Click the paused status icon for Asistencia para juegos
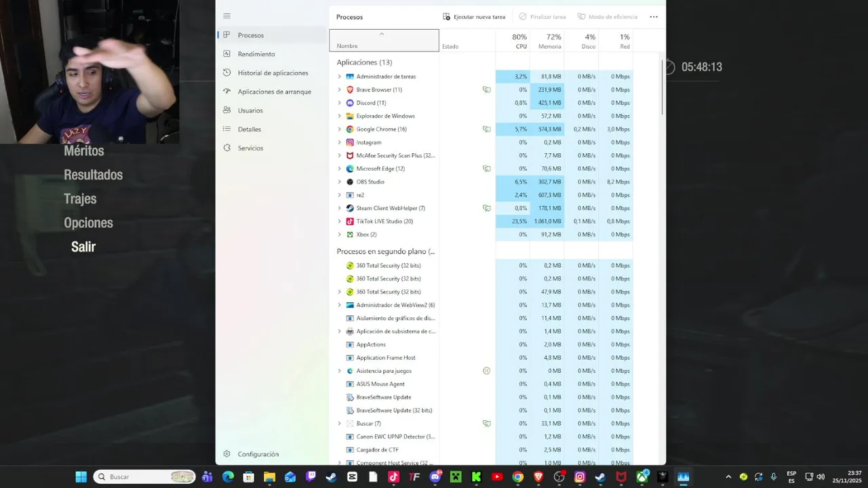The height and width of the screenshot is (488, 868). (x=486, y=371)
